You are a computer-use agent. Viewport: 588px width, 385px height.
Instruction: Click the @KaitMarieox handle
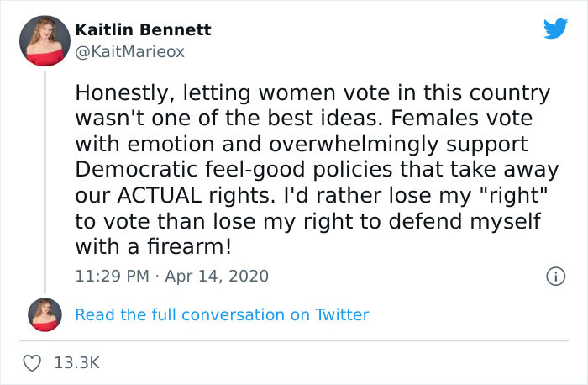[x=129, y=51]
